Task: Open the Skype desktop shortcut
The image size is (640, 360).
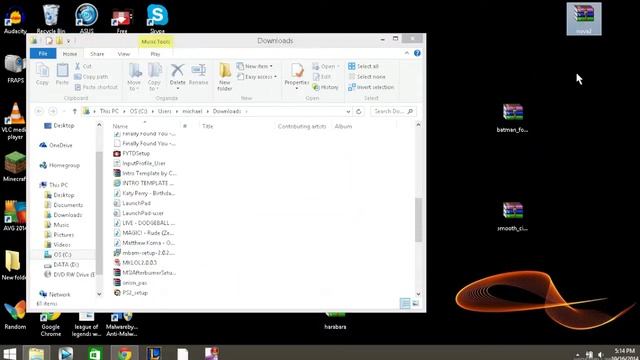Action: (x=158, y=19)
